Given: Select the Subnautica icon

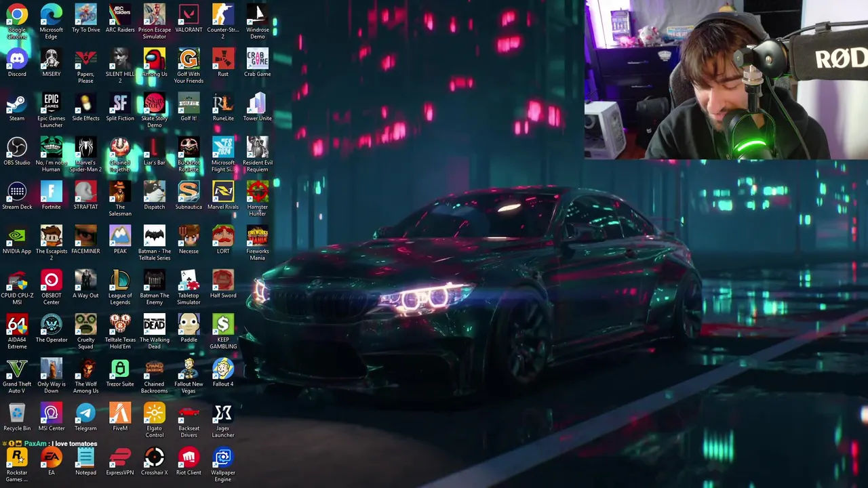Looking at the screenshot, I should point(189,192).
